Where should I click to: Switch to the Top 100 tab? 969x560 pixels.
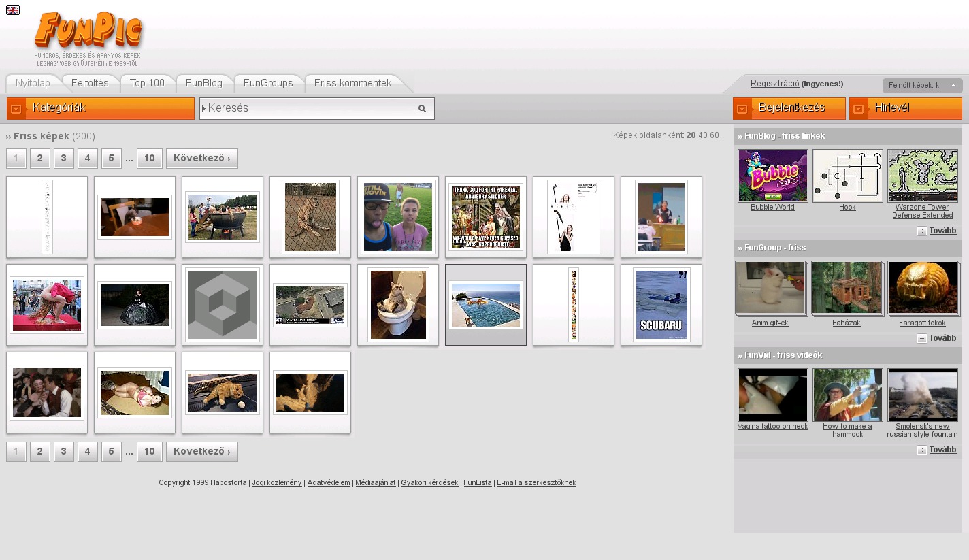147,83
